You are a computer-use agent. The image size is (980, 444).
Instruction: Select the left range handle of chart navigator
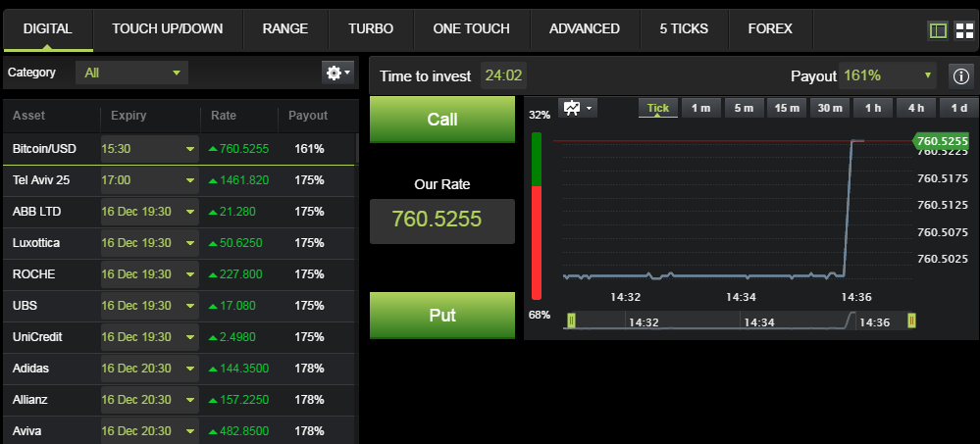(x=571, y=321)
